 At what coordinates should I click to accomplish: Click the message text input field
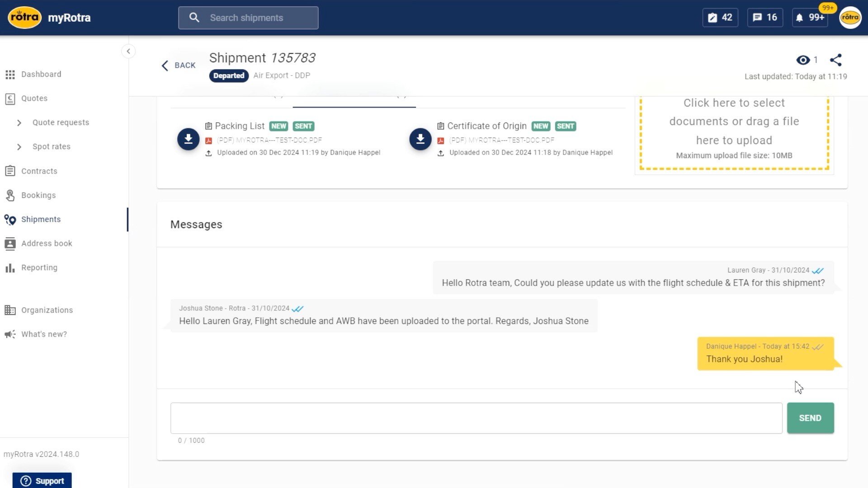[475, 418]
